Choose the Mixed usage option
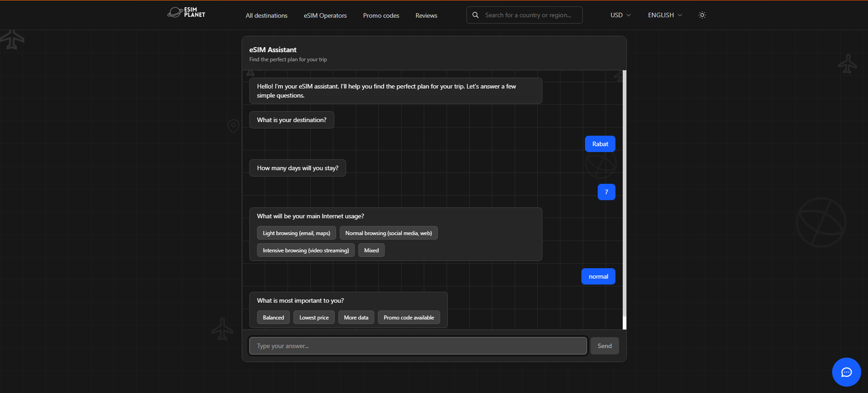 (372, 251)
